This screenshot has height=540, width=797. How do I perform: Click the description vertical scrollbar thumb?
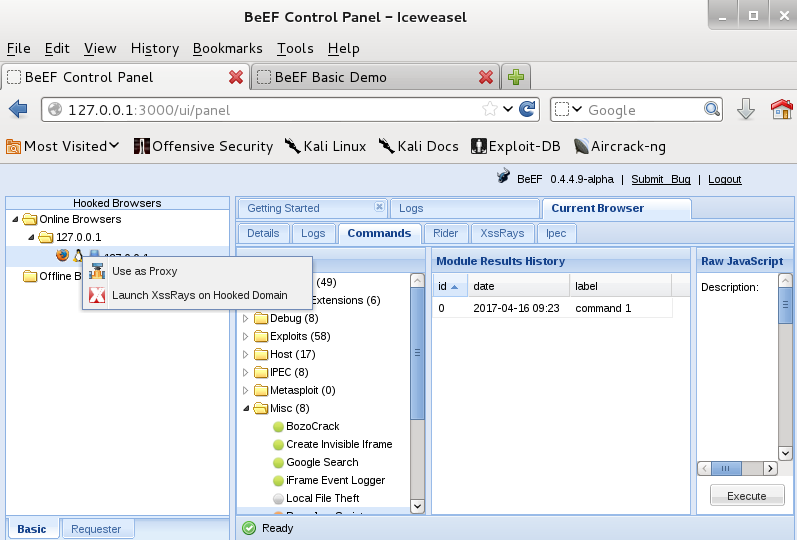(785, 305)
